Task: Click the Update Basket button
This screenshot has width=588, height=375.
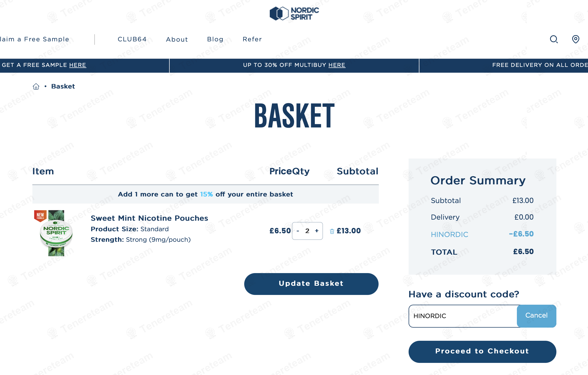Action: pyautogui.click(x=311, y=284)
